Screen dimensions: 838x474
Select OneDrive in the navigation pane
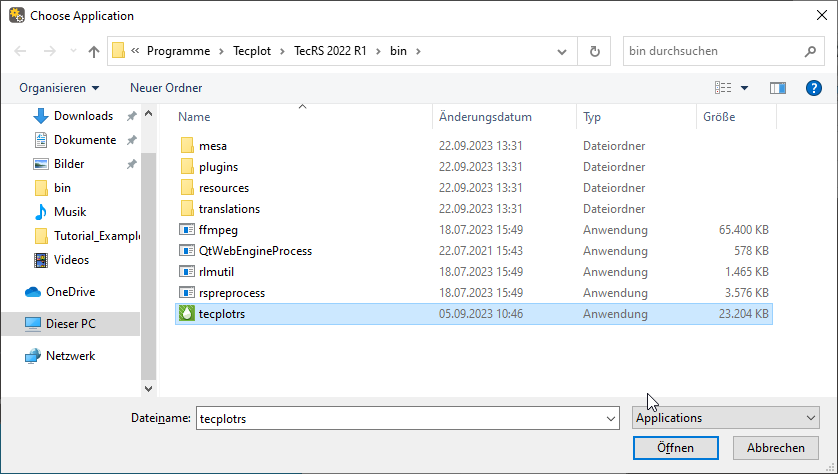tap(71, 292)
